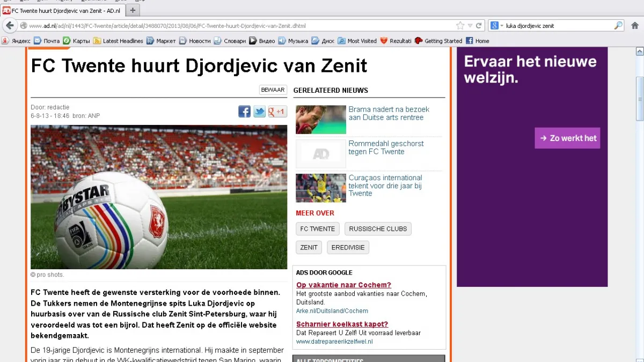Image resolution: width=644 pixels, height=362 pixels.
Task: Select the RUSSISCHE CLUBS topic tag
Action: [378, 229]
